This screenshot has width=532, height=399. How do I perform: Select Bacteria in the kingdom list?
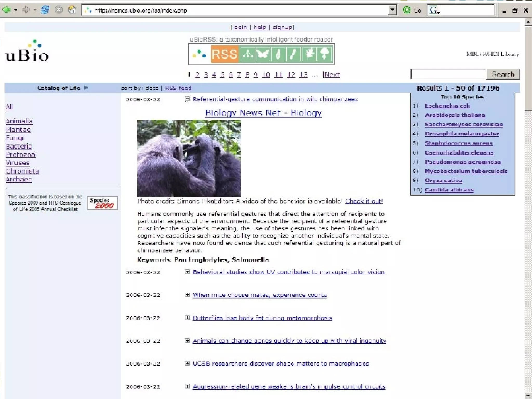tap(19, 146)
